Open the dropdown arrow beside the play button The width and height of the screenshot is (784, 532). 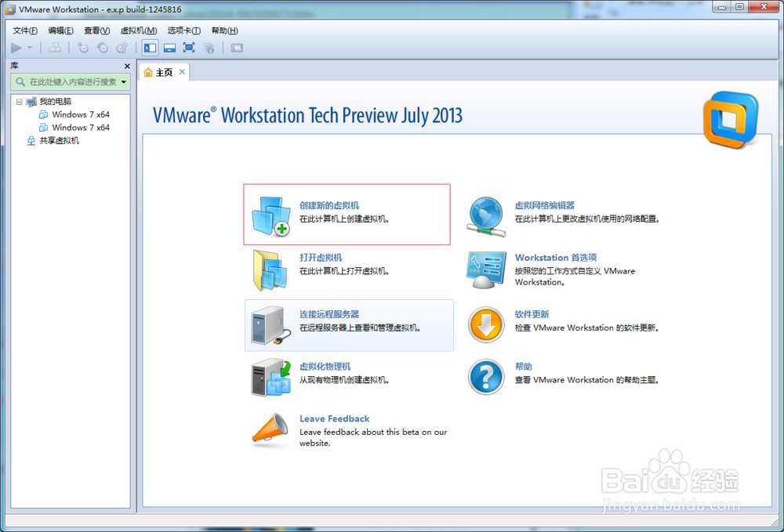click(29, 48)
